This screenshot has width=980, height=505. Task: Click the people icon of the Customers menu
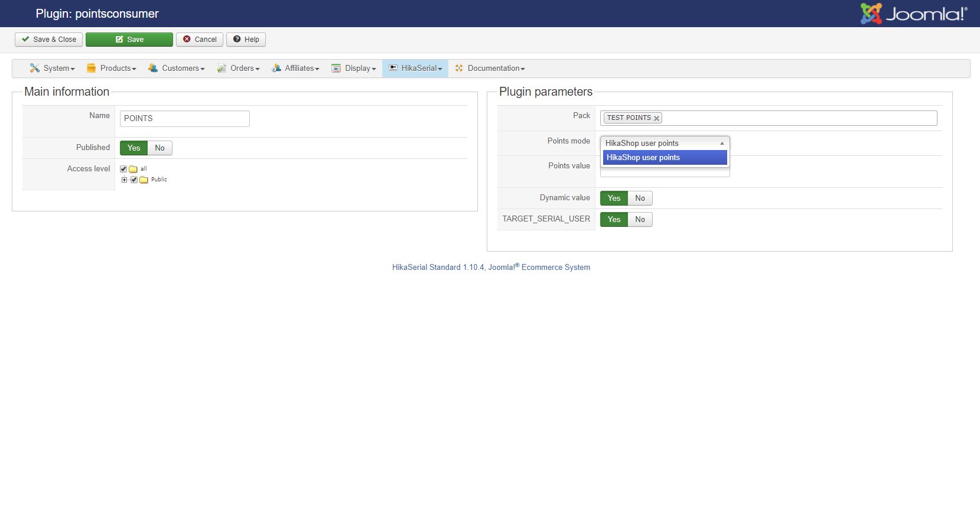[153, 69]
